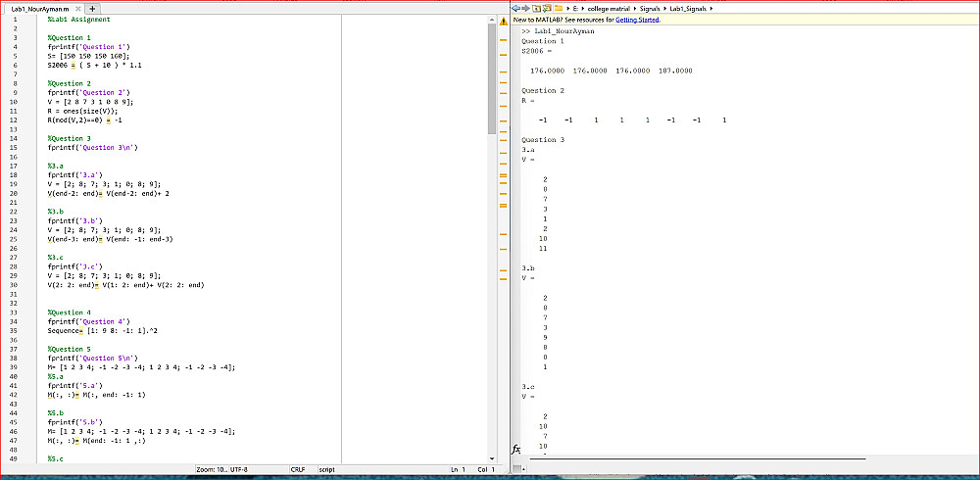The height and width of the screenshot is (480, 980).
Task: Click the yellow warning triangle indicator
Action: coord(503,22)
